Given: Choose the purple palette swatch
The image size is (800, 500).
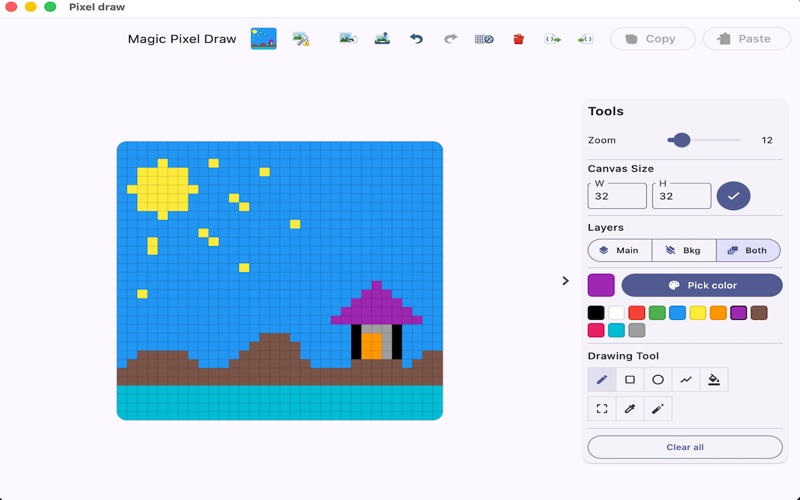Looking at the screenshot, I should point(739,313).
